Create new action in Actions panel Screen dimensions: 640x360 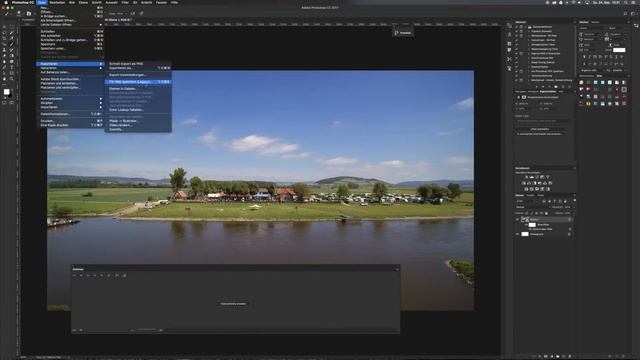(x=563, y=87)
